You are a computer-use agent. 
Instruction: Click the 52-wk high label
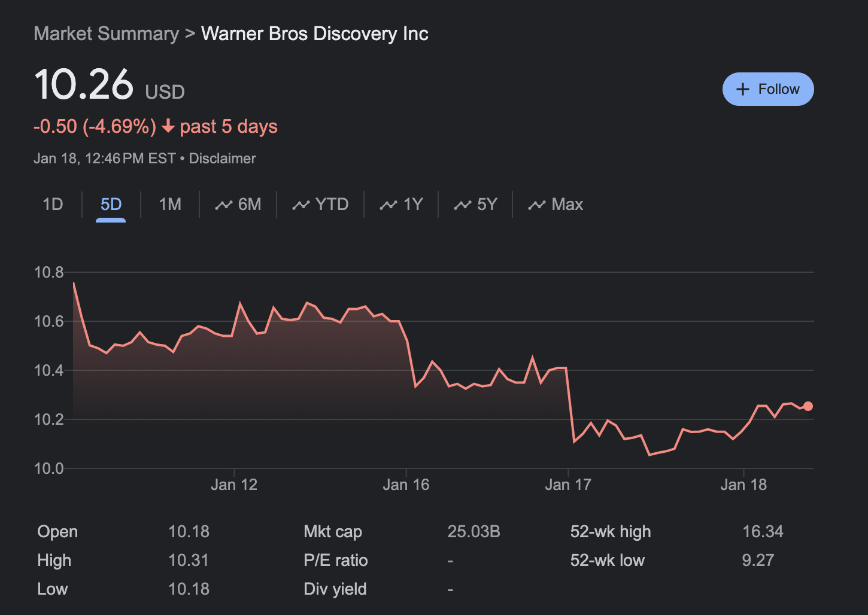[611, 532]
